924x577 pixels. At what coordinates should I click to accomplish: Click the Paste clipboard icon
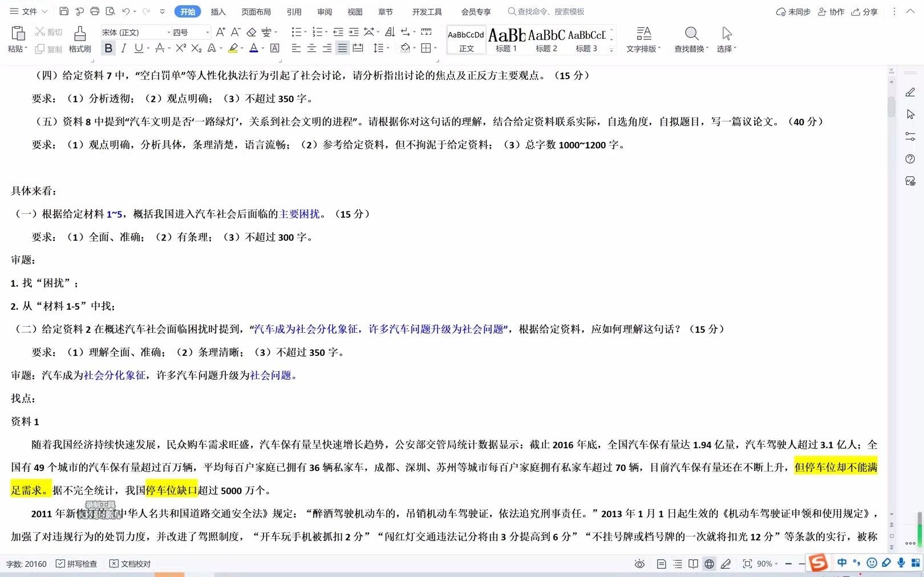[18, 34]
